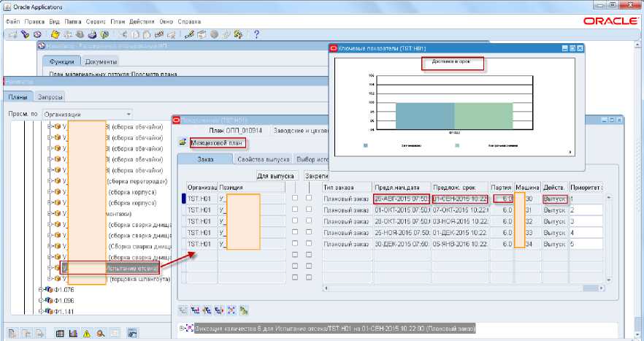Viewport: 644px width, 341px height.
Task: Click the bar chart icon in bottom toolbar
Action: point(74,333)
